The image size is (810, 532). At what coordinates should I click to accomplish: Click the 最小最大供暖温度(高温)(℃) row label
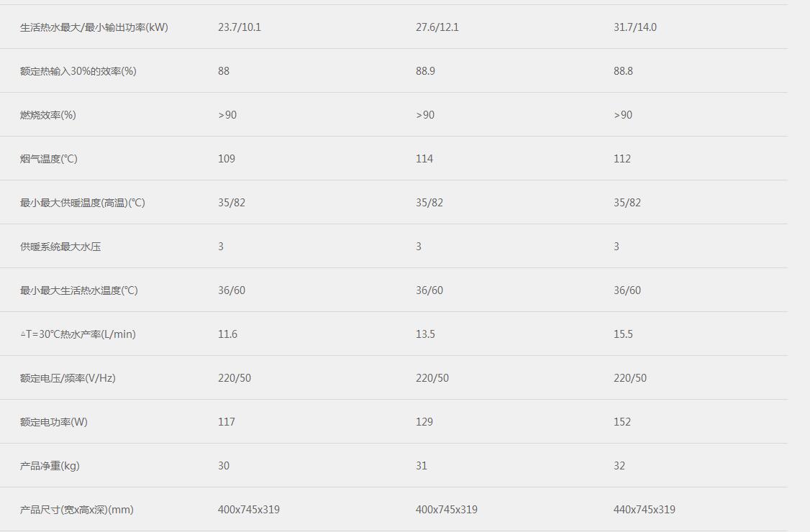click(83, 203)
